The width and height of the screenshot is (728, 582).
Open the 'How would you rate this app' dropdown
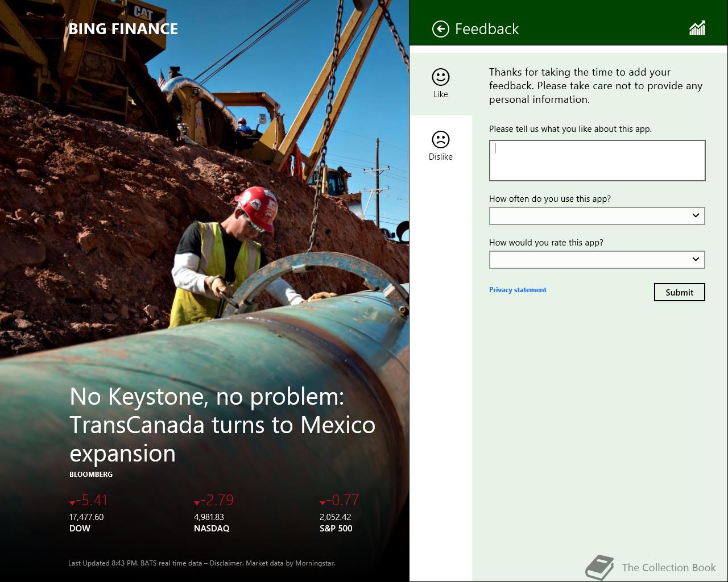point(597,260)
